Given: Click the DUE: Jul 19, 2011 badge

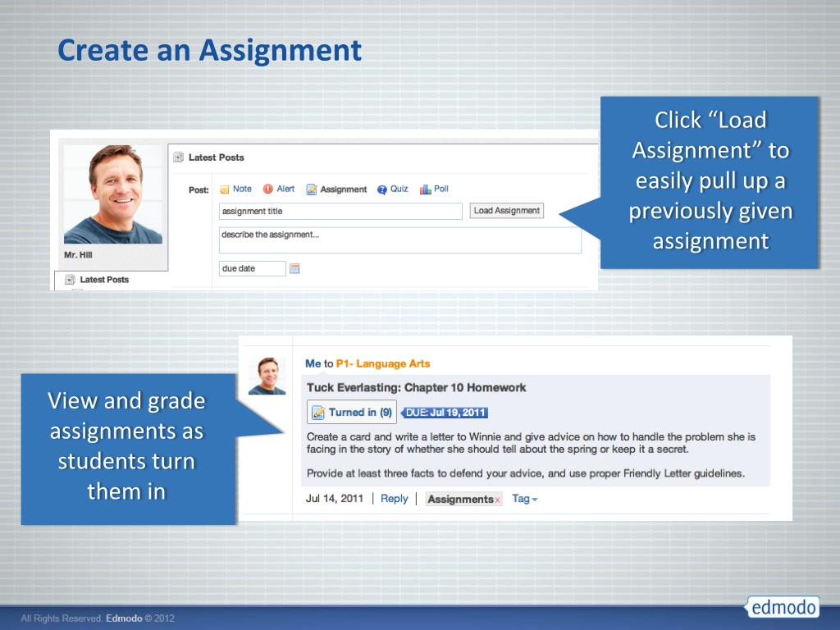Looking at the screenshot, I should [445, 413].
